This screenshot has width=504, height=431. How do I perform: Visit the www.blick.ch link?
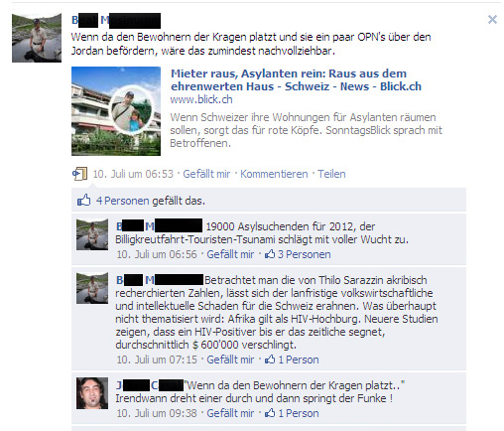pyautogui.click(x=201, y=99)
